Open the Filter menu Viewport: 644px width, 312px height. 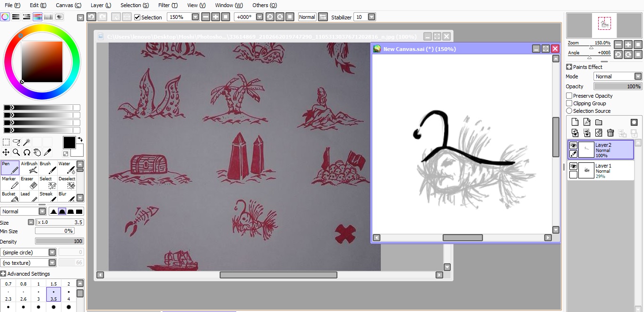pyautogui.click(x=168, y=5)
